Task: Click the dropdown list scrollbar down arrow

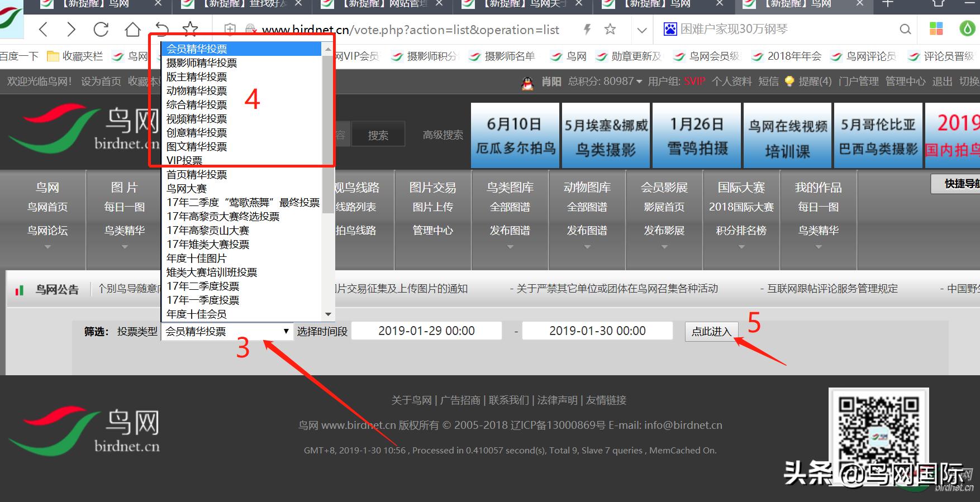Action: 329,314
